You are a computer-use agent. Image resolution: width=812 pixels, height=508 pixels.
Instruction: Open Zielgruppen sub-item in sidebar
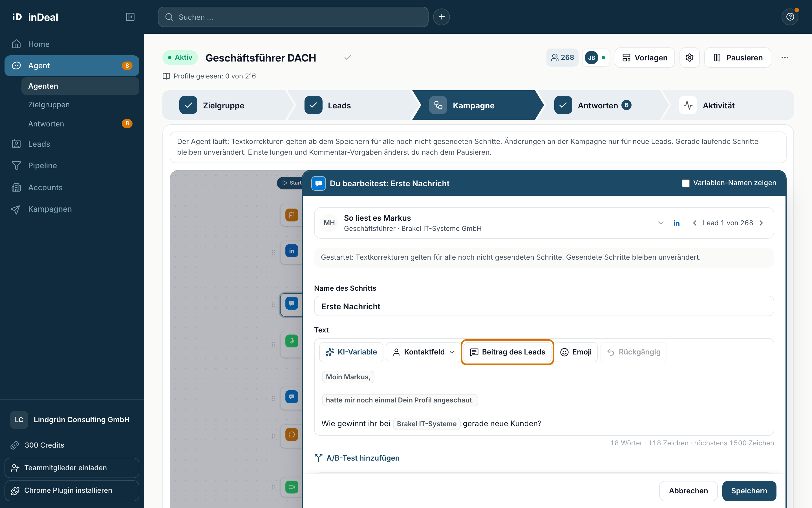pos(80,104)
